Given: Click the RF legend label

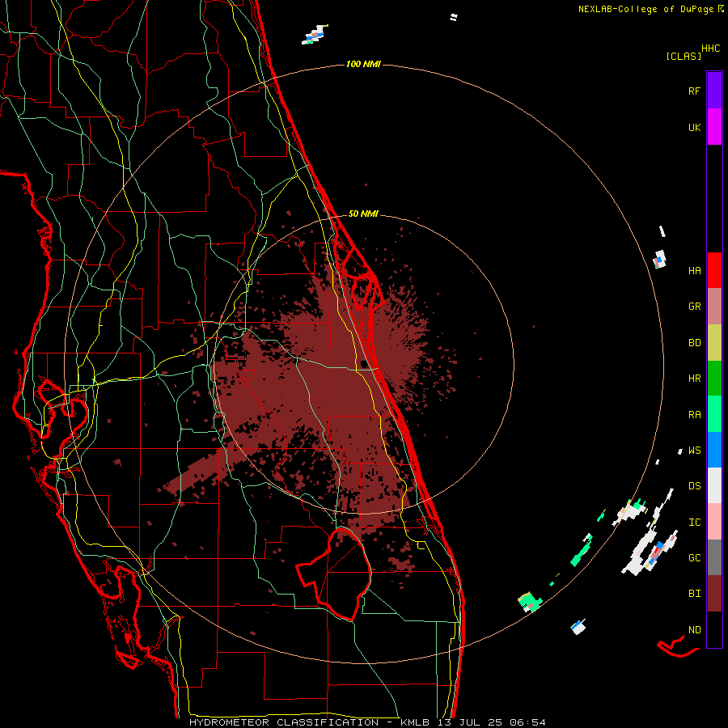Looking at the screenshot, I should (x=694, y=91).
